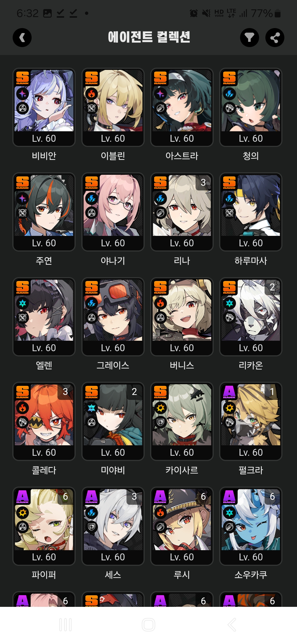Click the ice attribute icon on 엘렌
The width and height of the screenshot is (297, 644).
coord(23,303)
